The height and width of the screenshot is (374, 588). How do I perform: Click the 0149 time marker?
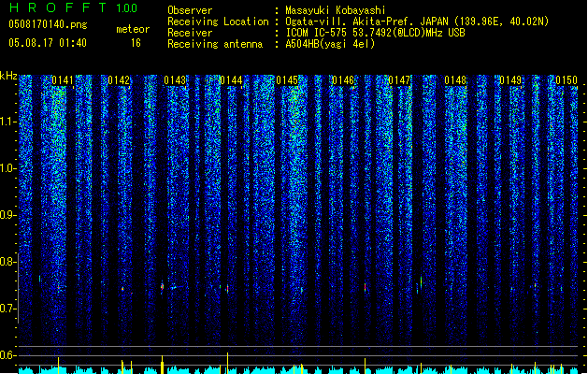point(510,80)
